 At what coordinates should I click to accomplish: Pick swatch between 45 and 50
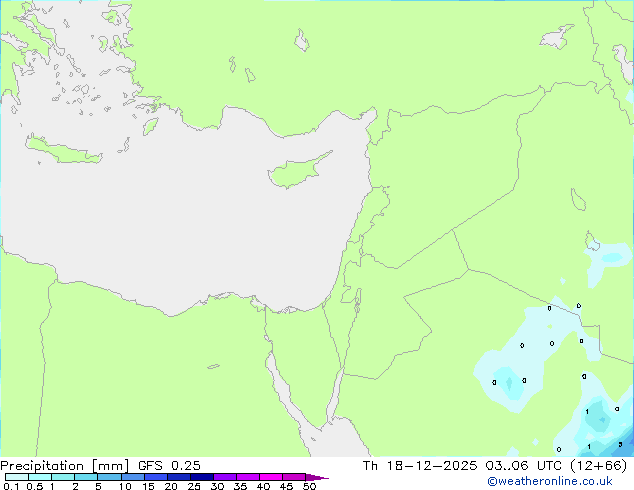click(294, 477)
